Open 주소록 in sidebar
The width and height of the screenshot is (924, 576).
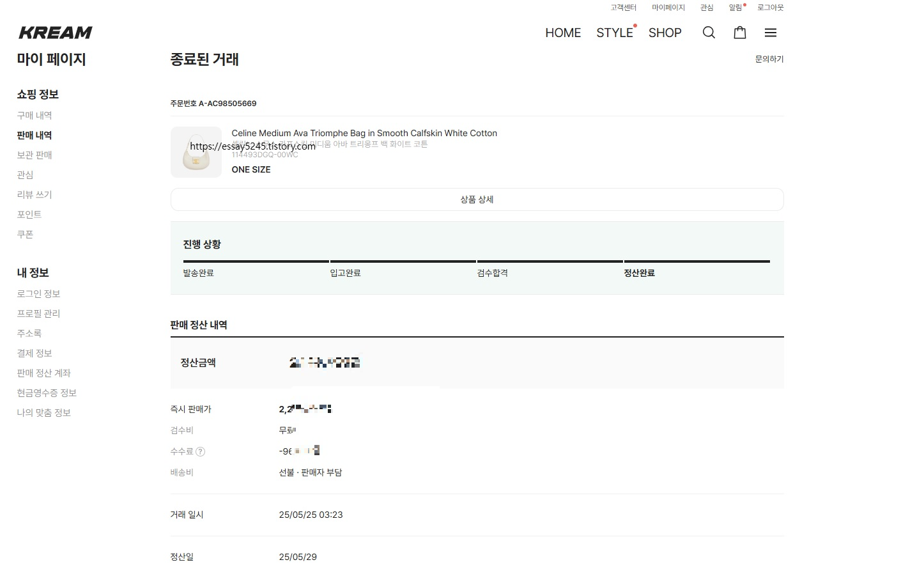point(29,333)
